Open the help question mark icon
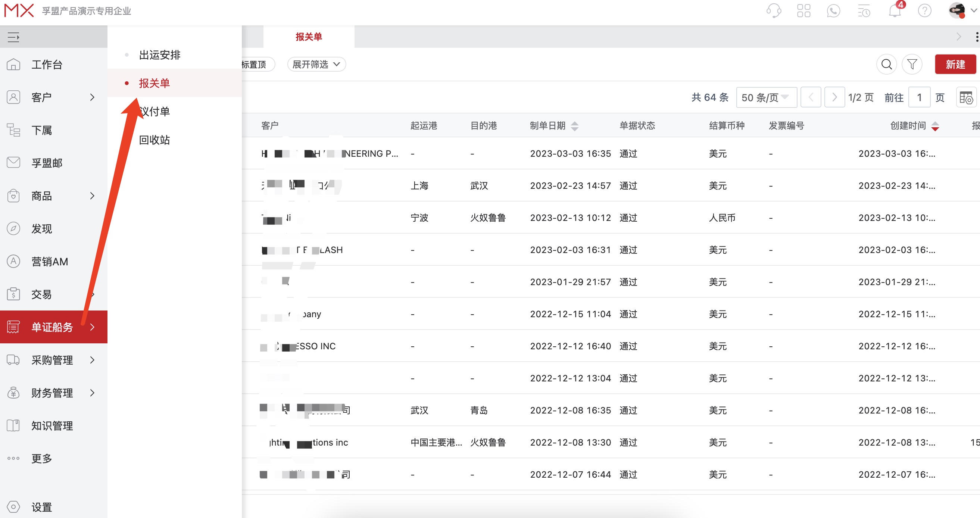The image size is (980, 518). click(x=924, y=11)
